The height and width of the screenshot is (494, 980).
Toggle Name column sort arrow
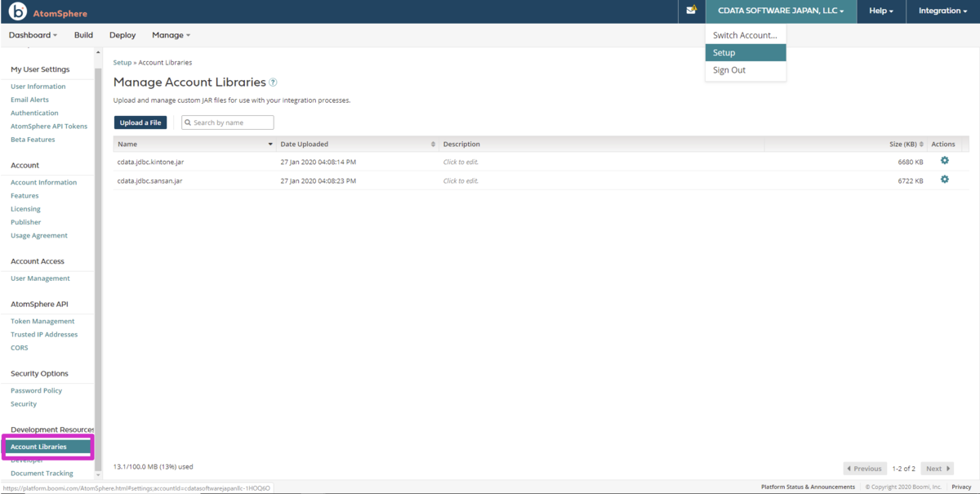(270, 145)
